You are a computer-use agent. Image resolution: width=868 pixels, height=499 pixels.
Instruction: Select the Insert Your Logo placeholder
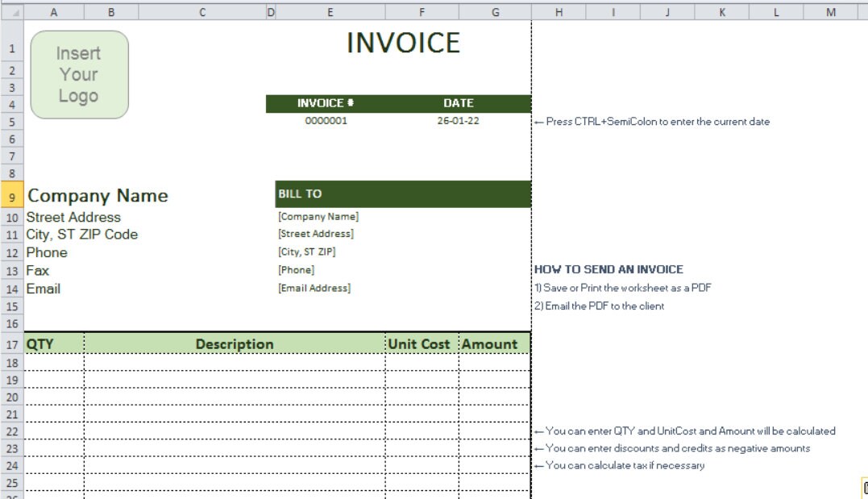click(80, 75)
